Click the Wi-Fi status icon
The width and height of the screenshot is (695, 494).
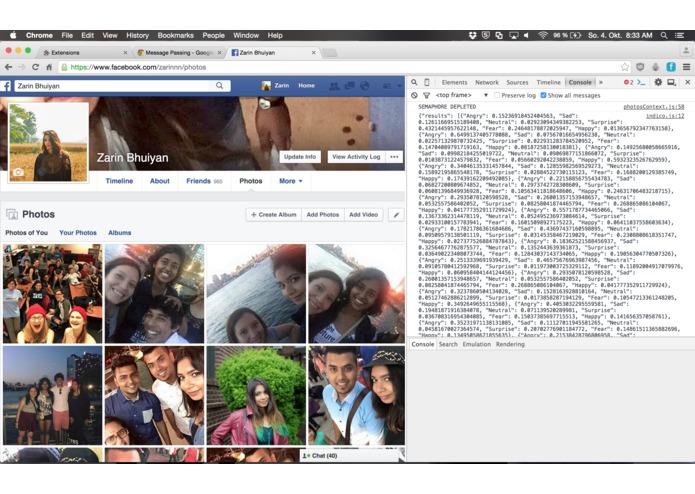[x=543, y=35]
